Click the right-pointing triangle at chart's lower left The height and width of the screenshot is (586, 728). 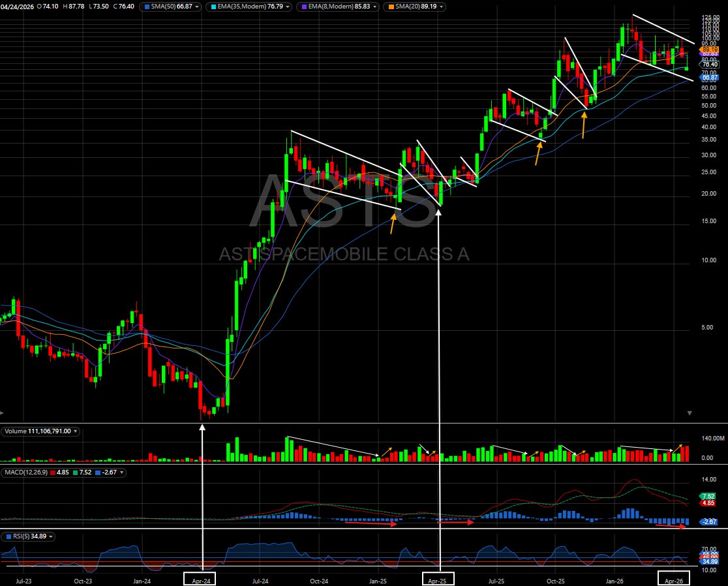coord(2,413)
